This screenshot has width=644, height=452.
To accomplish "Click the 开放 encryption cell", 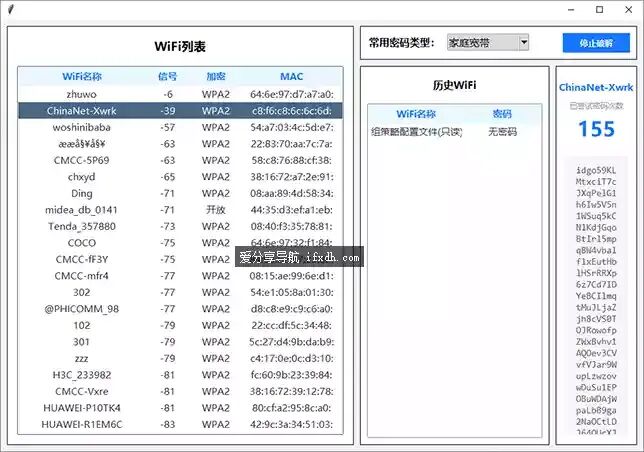I will tap(216, 210).
